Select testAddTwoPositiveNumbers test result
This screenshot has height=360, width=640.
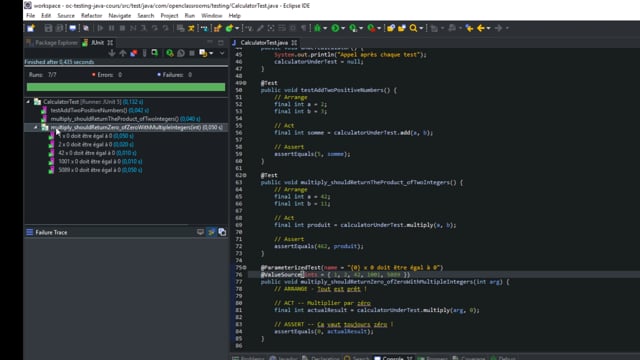[x=95, y=110]
